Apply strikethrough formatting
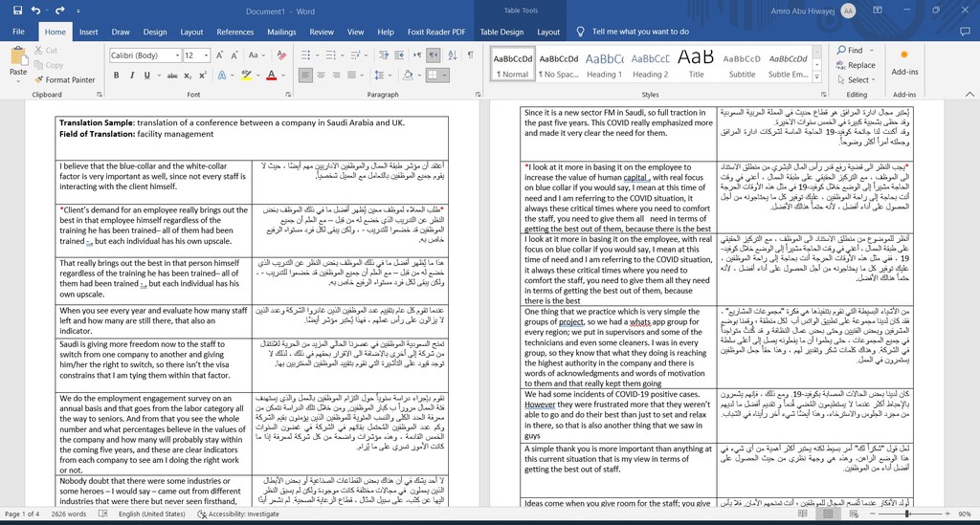 pos(172,76)
